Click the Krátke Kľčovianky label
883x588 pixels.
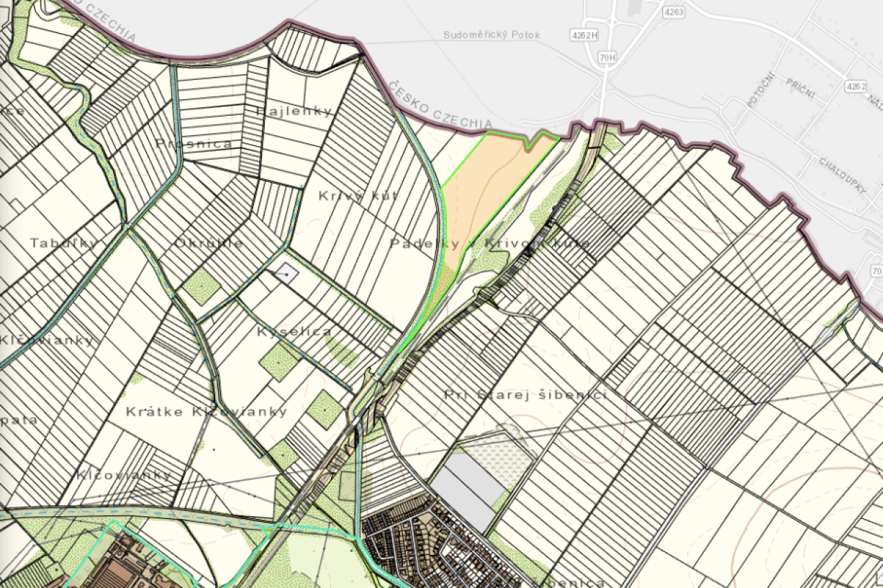(206, 412)
